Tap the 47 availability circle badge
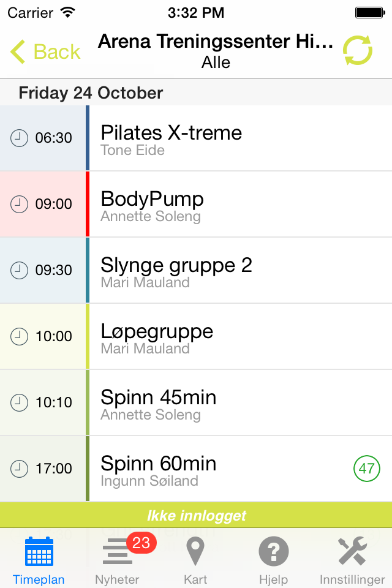The height and width of the screenshot is (588, 392). [366, 468]
